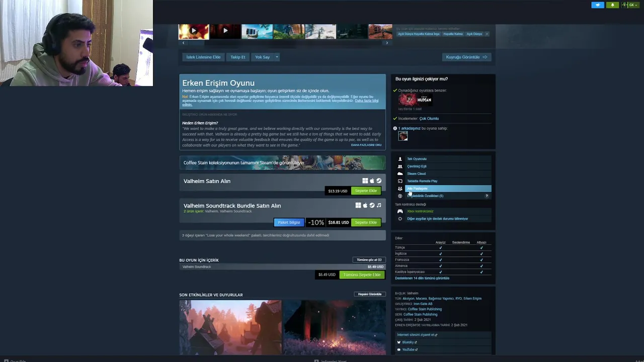
Task: Open the Coffee Stain collection banner
Action: [x=282, y=163]
